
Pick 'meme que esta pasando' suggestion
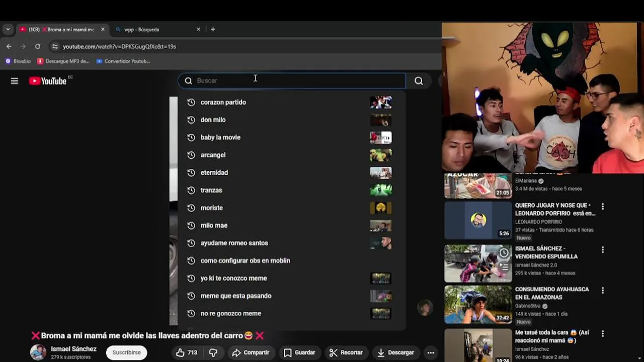click(x=291, y=296)
